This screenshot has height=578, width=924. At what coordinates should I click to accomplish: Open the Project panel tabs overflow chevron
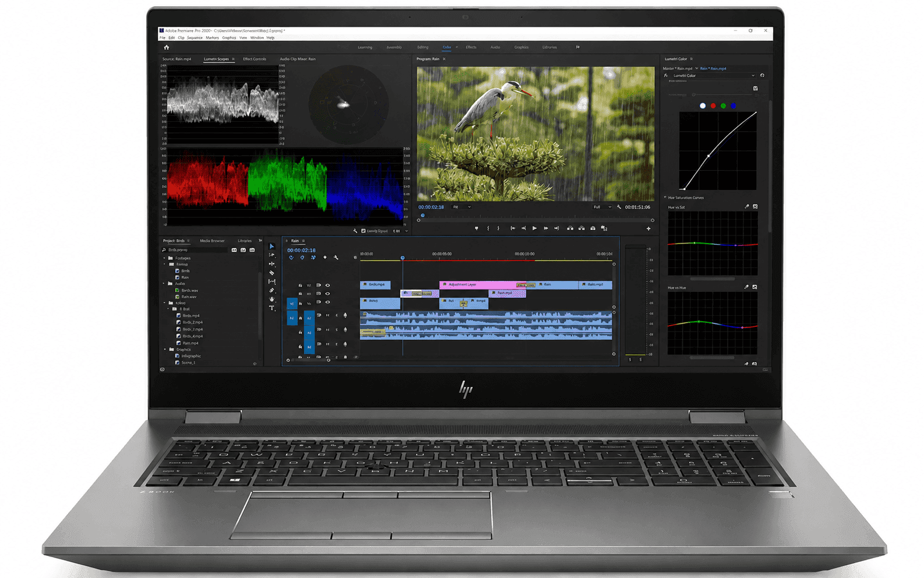260,241
